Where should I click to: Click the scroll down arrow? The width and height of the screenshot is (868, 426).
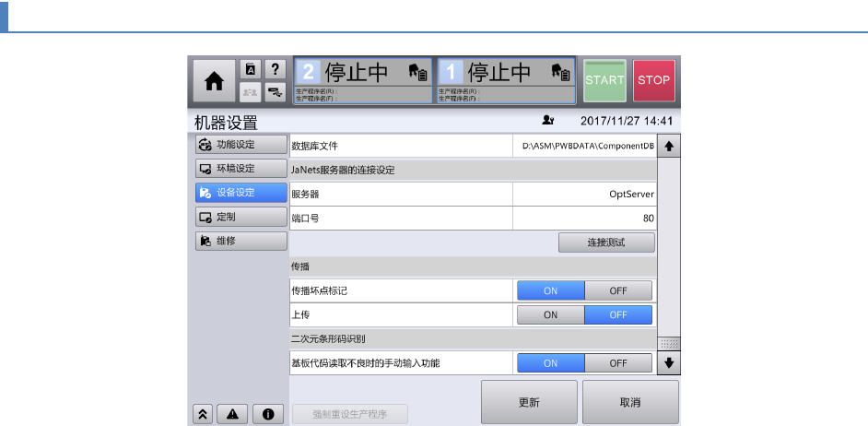coord(669,363)
